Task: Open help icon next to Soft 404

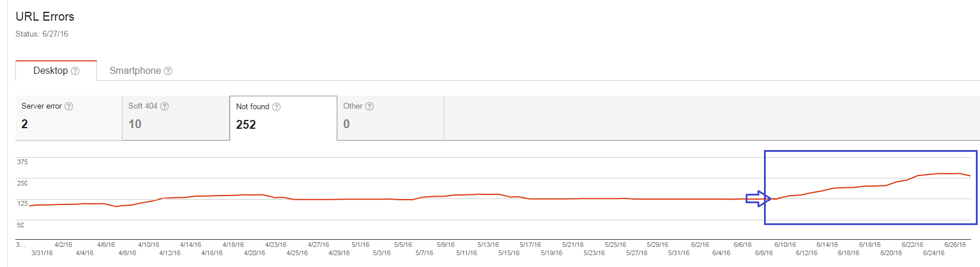Action: tap(165, 106)
